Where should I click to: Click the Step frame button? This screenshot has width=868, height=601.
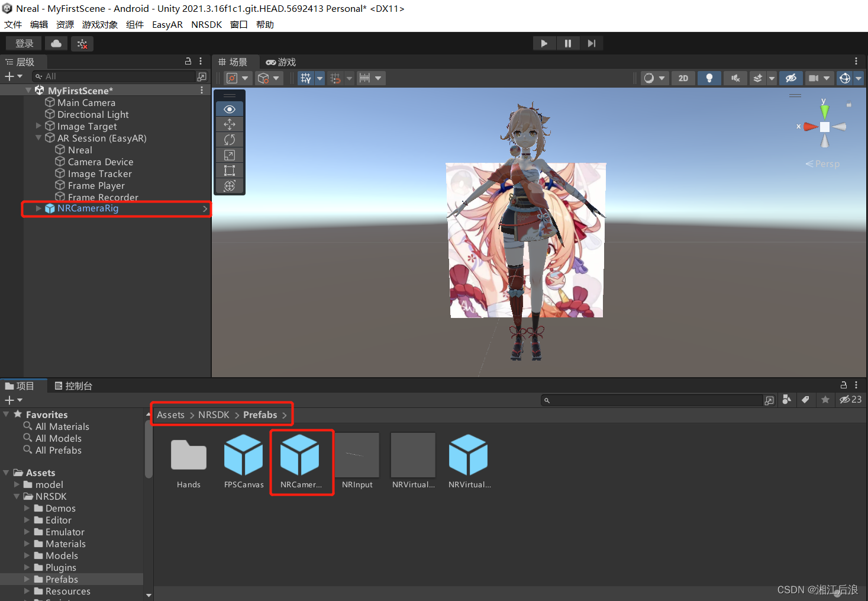(591, 43)
